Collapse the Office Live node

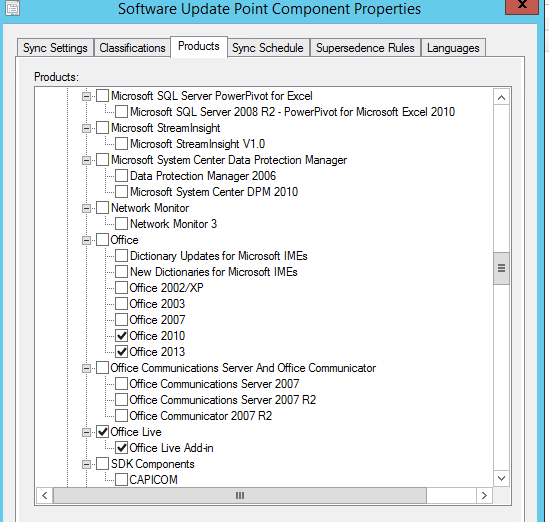[x=86, y=432]
